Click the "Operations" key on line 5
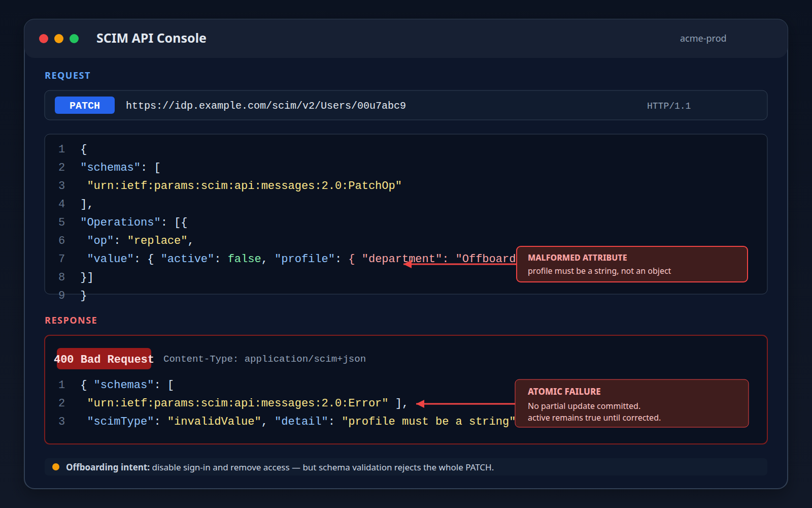Viewport: 812px width, 508px height. click(120, 222)
